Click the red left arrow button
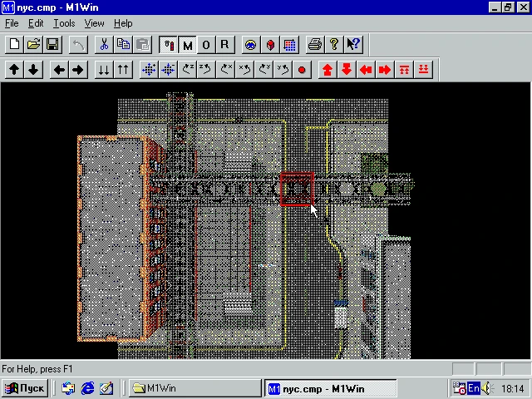The height and width of the screenshot is (399, 532). coord(366,70)
